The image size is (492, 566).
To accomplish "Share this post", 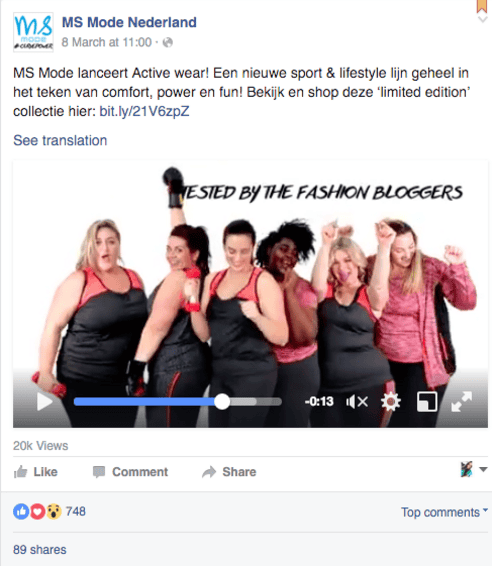I will [x=229, y=472].
